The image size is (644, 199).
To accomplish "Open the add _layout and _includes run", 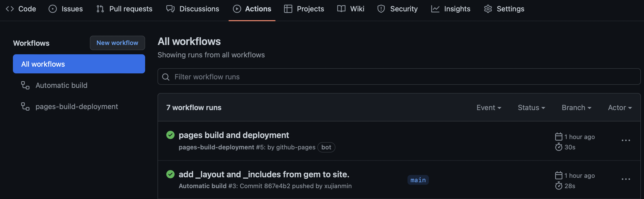I will tap(264, 174).
